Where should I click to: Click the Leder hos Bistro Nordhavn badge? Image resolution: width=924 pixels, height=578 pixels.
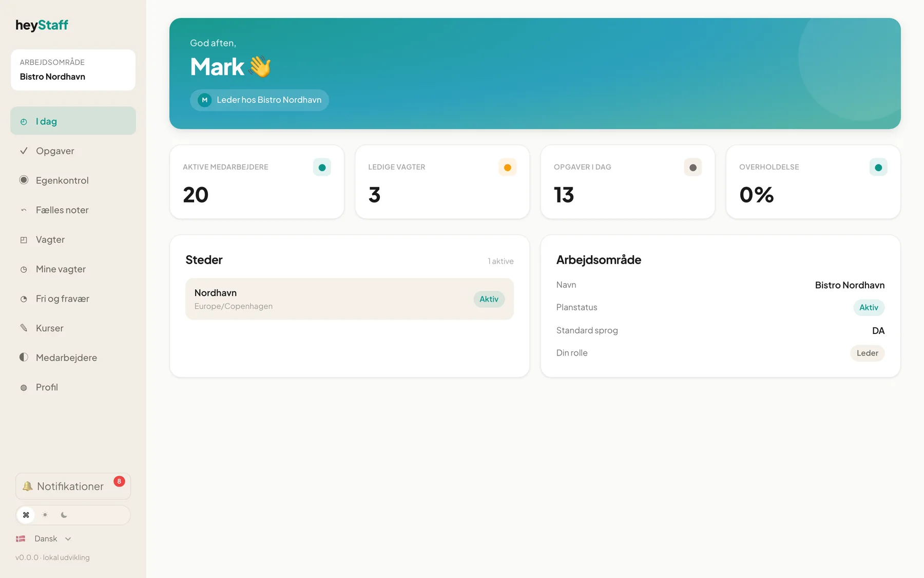click(x=259, y=100)
